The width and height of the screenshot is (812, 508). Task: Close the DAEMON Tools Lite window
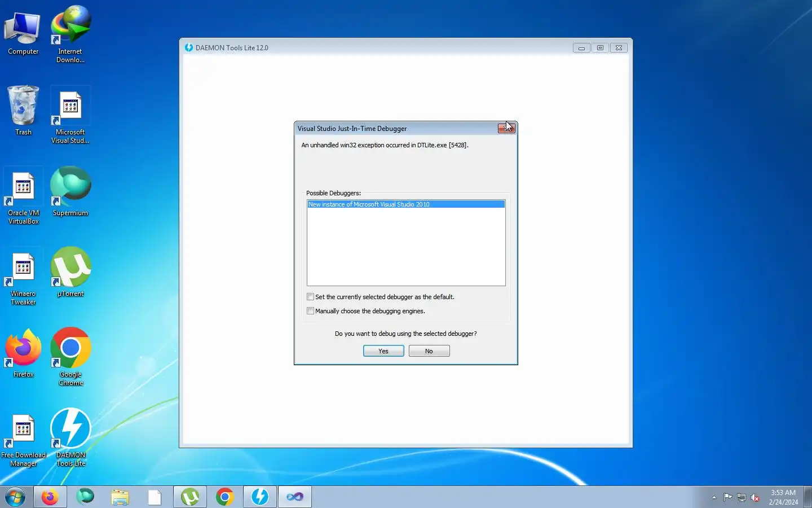[619, 48]
